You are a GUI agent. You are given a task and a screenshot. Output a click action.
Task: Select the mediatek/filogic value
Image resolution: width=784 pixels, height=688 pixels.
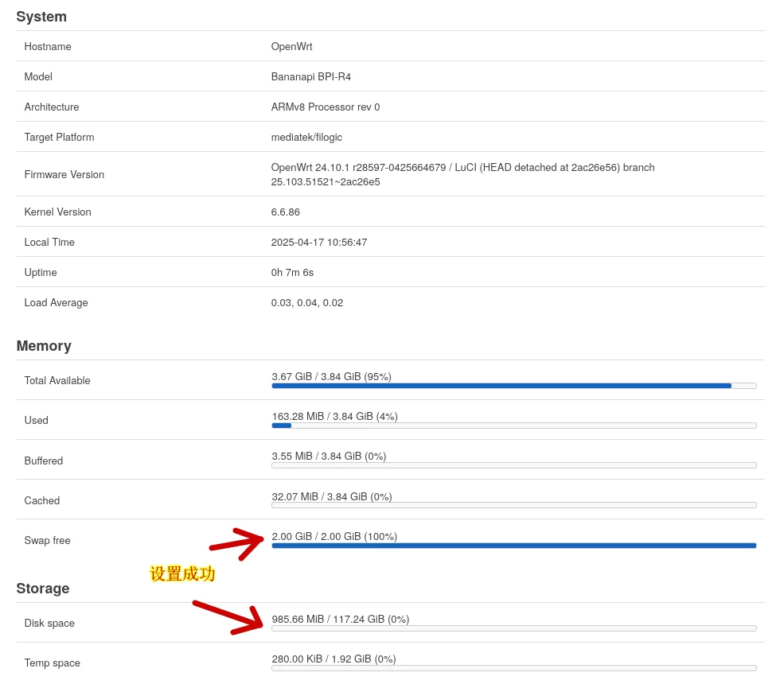306,137
